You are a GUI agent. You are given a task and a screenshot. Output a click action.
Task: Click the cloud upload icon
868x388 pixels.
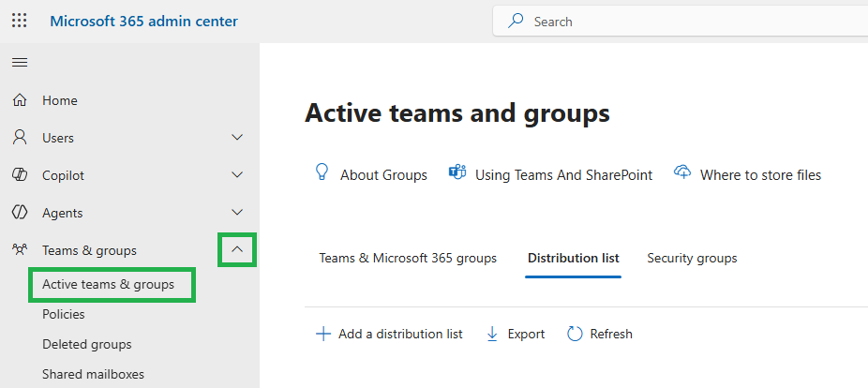[682, 172]
